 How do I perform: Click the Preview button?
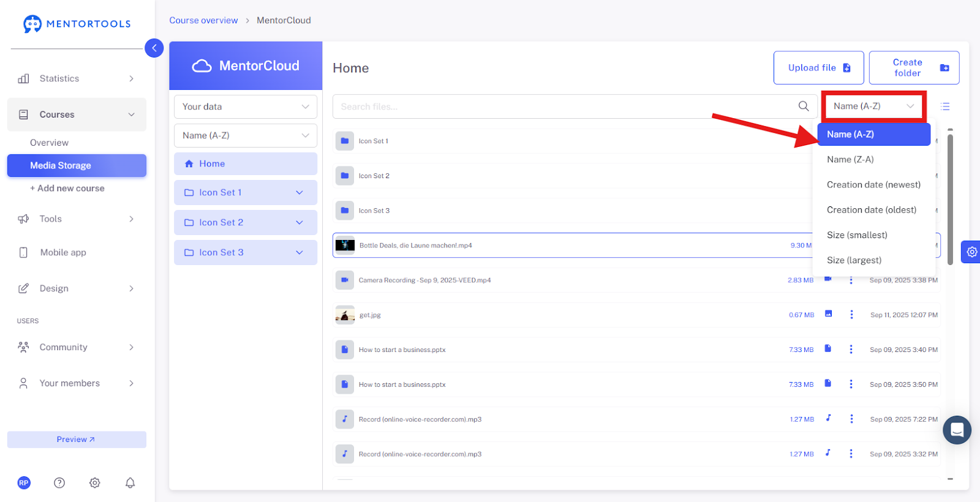point(77,440)
